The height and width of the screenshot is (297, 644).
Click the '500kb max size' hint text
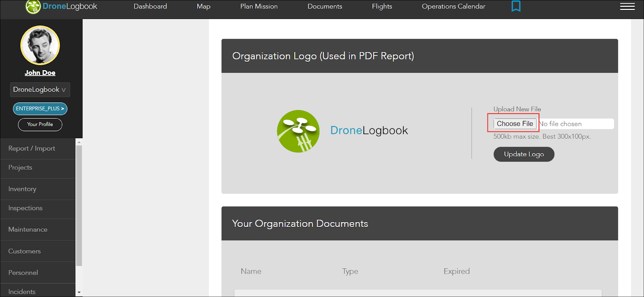click(542, 137)
